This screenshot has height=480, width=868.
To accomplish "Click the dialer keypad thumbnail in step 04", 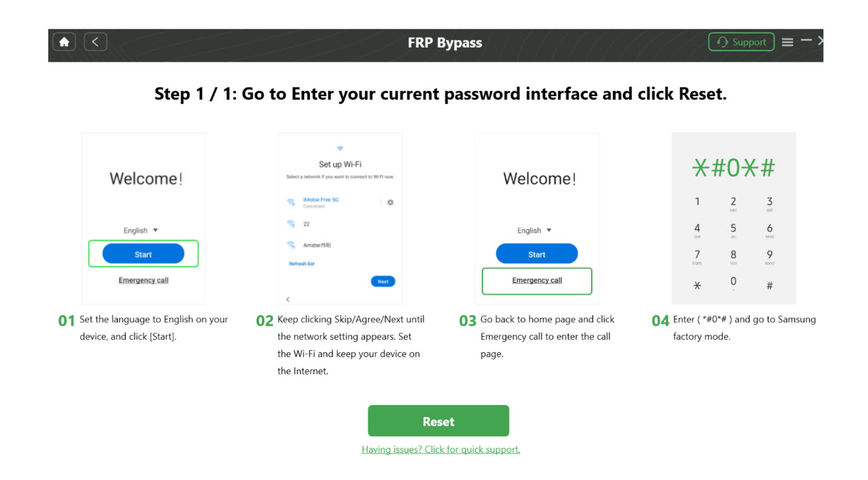I will pyautogui.click(x=733, y=218).
